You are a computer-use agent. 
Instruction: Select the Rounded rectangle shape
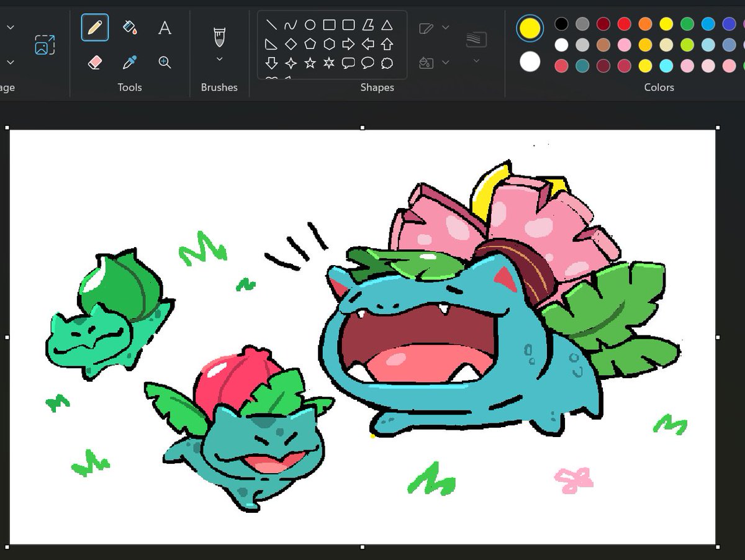click(x=348, y=25)
